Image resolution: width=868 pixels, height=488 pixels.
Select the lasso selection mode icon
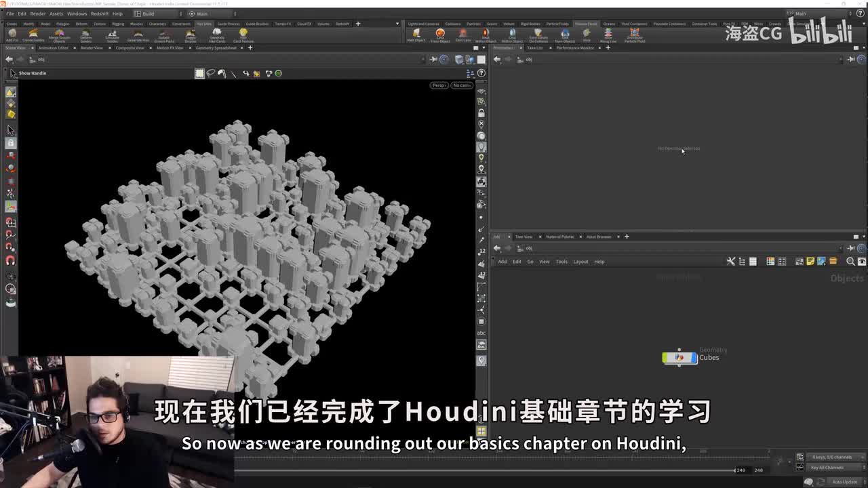[x=211, y=73]
